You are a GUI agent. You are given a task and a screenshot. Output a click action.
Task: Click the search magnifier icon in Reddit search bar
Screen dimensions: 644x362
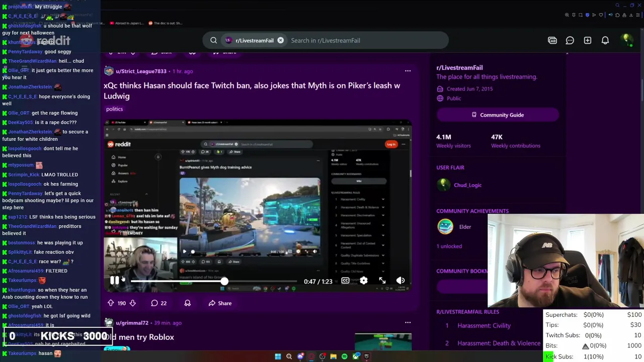(x=214, y=40)
